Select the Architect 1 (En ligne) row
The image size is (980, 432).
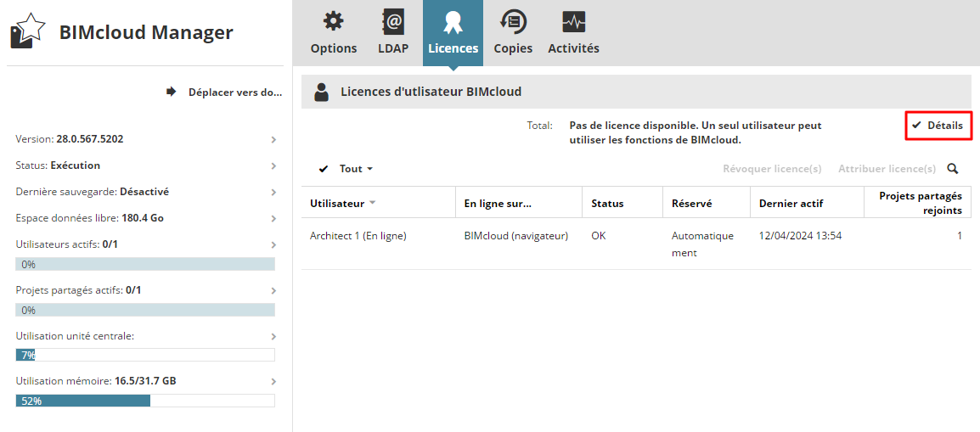coord(636,244)
